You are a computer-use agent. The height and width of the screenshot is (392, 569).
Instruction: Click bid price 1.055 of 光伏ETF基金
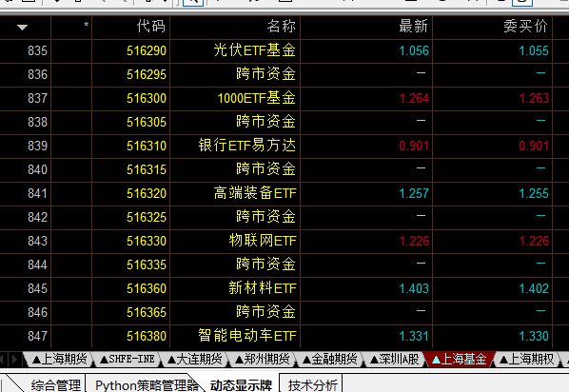[x=534, y=50]
